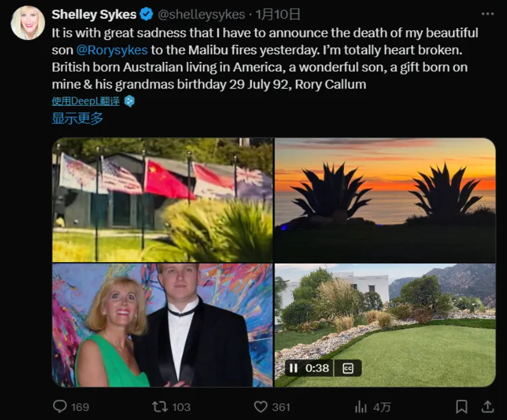The height and width of the screenshot is (420, 507).
Task: Expand the post with 显示更多
Action: [x=77, y=119]
